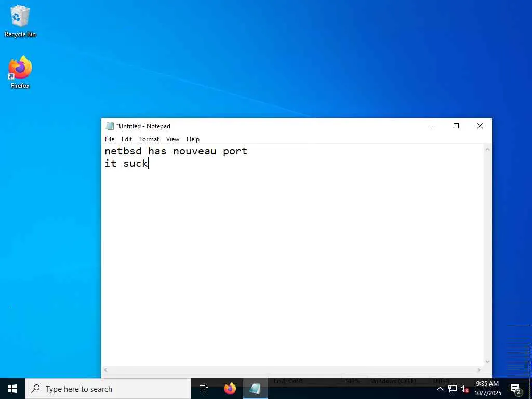Click the horizontal scrollbar right arrow
The image size is (532, 399).
tap(479, 370)
